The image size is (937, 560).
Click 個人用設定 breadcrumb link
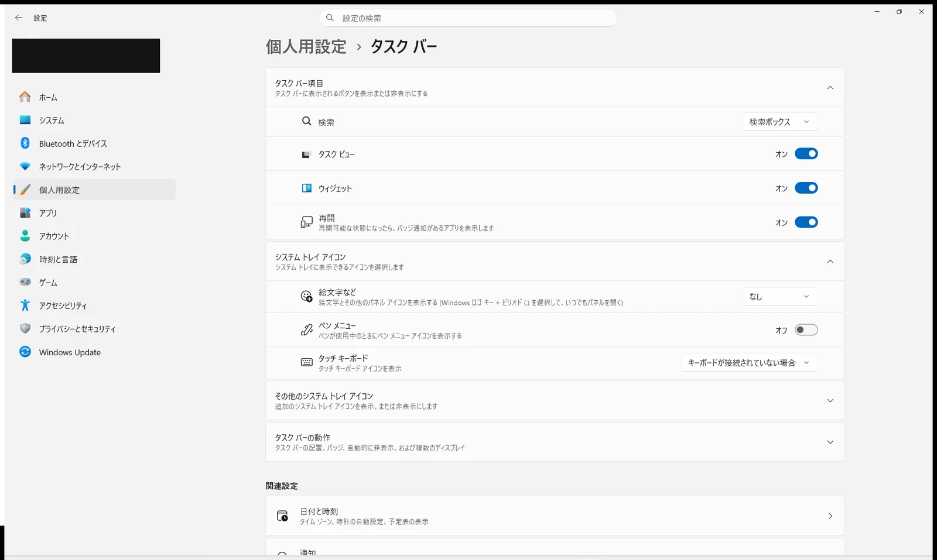(306, 47)
